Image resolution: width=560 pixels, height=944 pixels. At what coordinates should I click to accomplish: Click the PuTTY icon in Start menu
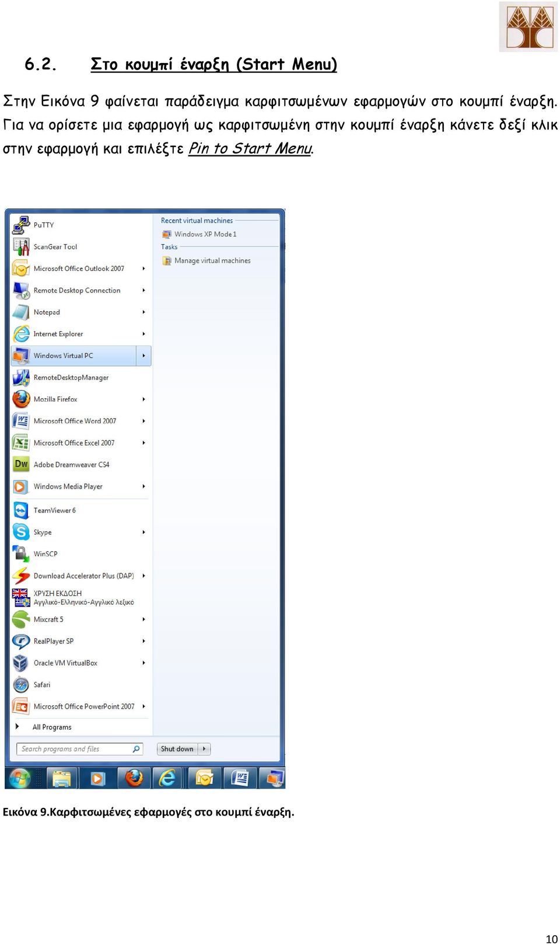pos(22,225)
